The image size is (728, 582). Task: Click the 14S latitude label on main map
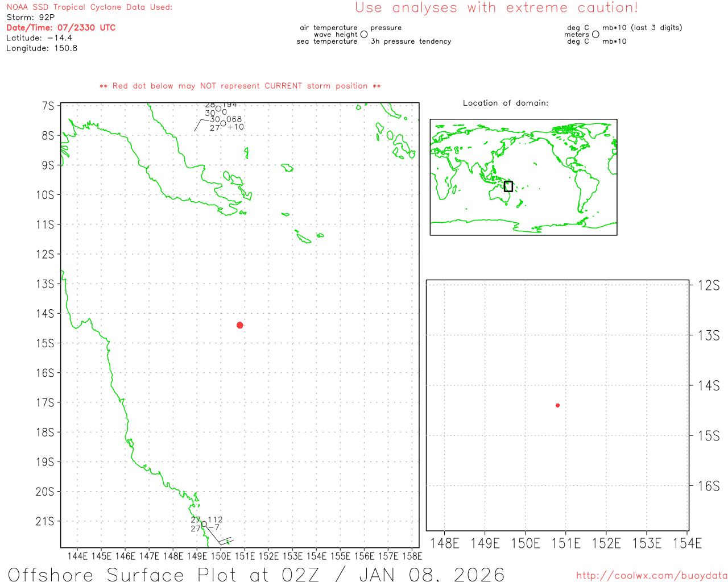click(x=45, y=313)
